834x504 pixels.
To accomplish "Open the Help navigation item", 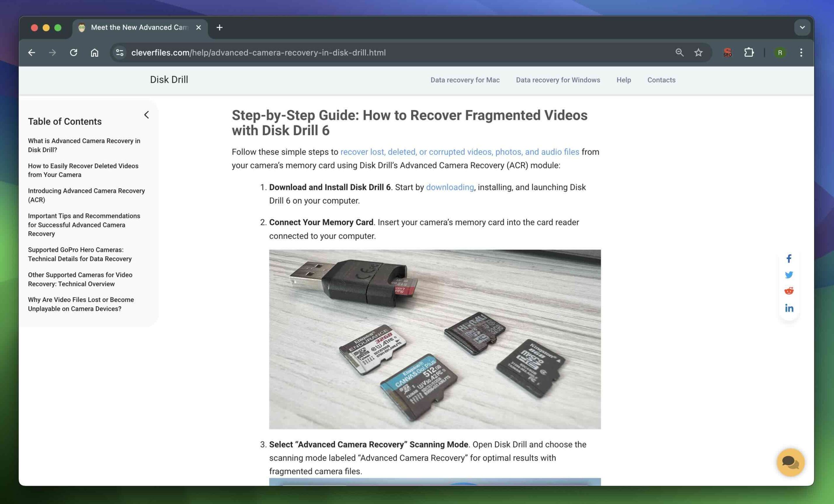I will [x=624, y=80].
